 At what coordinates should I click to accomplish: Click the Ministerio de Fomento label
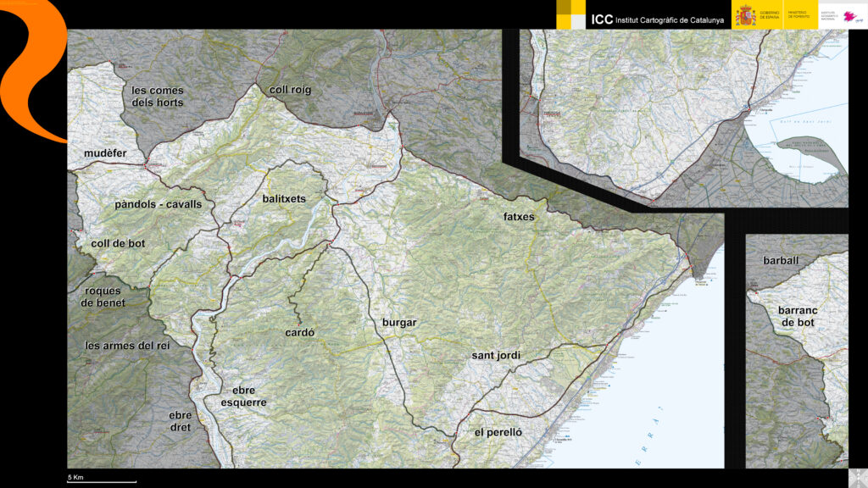point(799,15)
